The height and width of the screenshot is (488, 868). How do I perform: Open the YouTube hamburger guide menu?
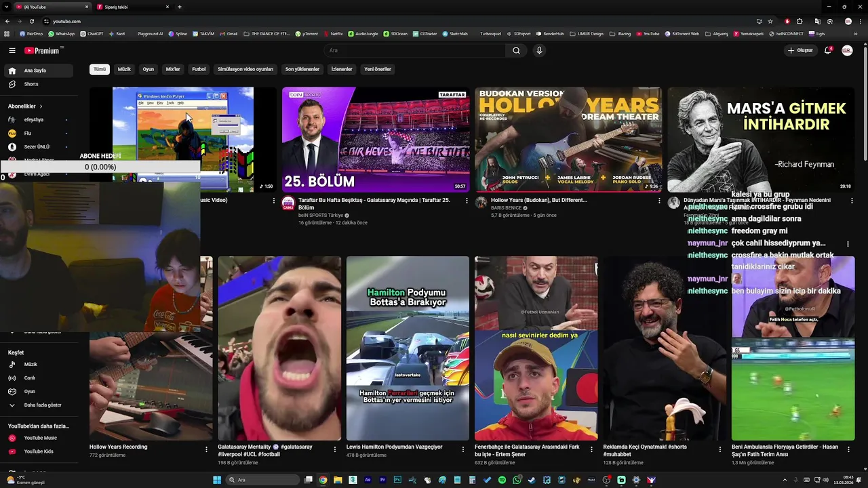(x=12, y=50)
